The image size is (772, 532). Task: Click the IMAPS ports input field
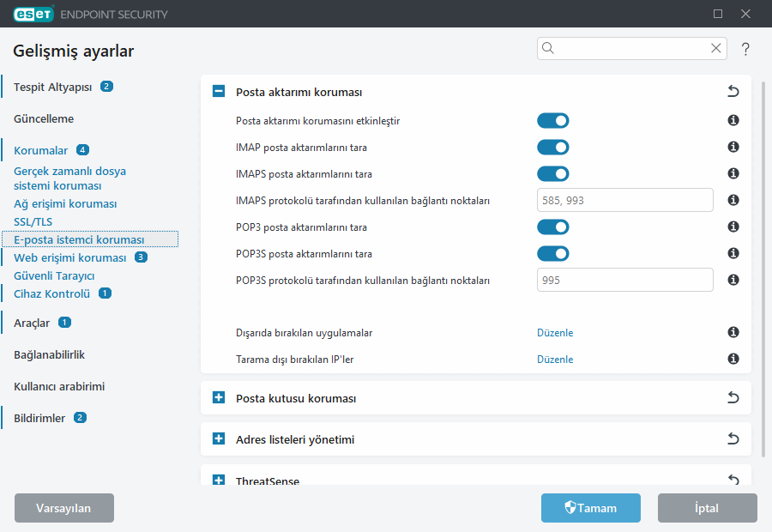point(624,201)
